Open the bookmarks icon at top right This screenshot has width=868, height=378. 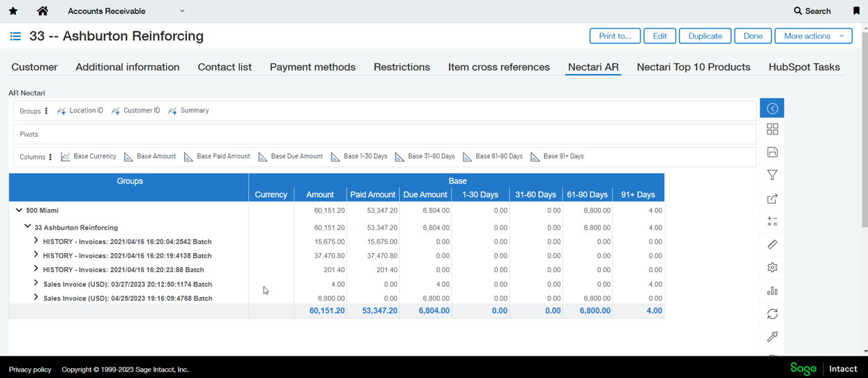tap(856, 11)
